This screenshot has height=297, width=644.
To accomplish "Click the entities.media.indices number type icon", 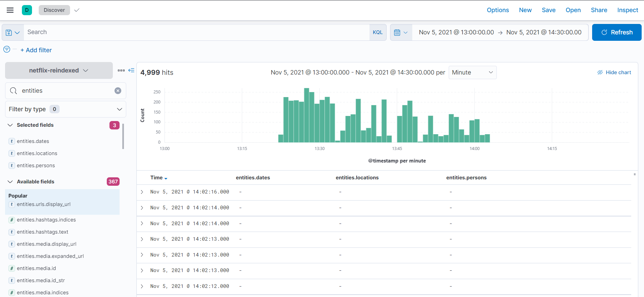I will coord(12,293).
